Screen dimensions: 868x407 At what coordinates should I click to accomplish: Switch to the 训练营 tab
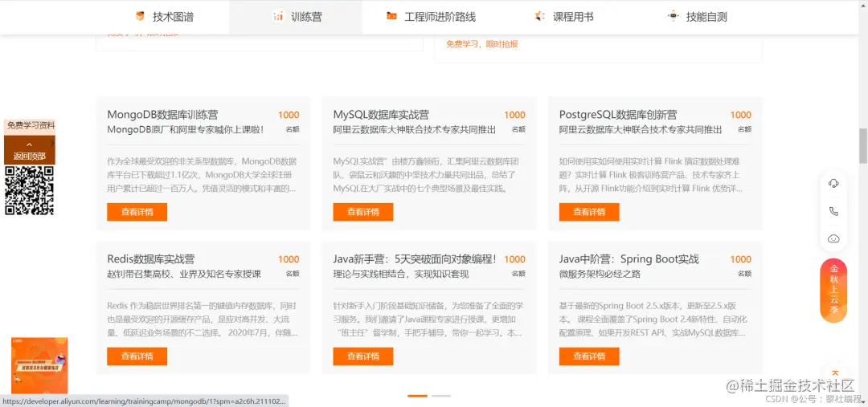pyautogui.click(x=296, y=17)
